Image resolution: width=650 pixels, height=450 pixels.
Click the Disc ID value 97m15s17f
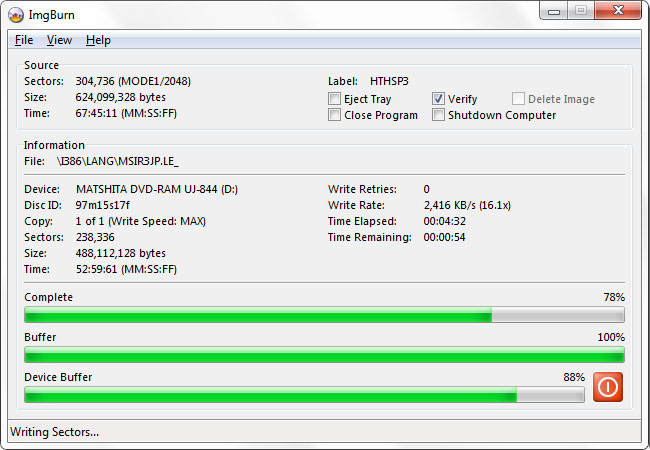102,205
